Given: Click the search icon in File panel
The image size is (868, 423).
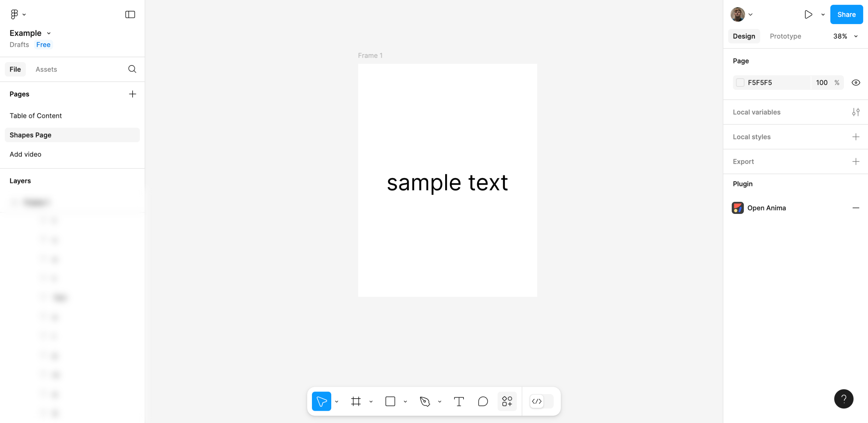Looking at the screenshot, I should click(x=132, y=69).
